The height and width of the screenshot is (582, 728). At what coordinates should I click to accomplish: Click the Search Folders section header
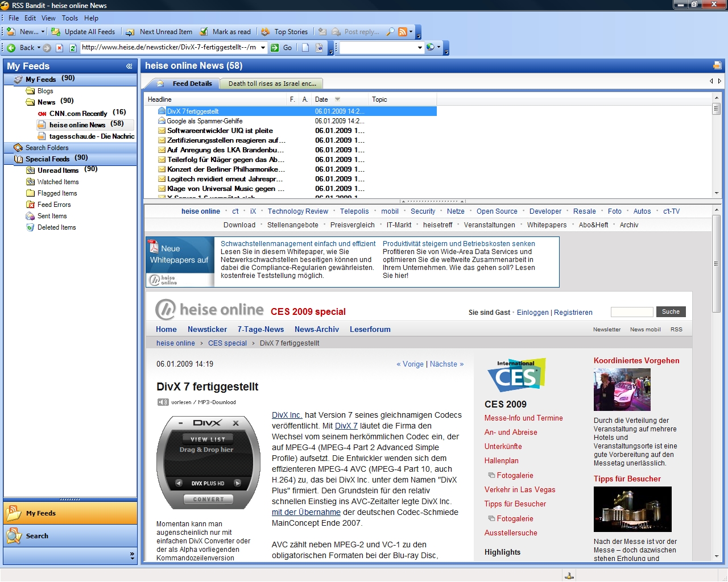pyautogui.click(x=70, y=148)
